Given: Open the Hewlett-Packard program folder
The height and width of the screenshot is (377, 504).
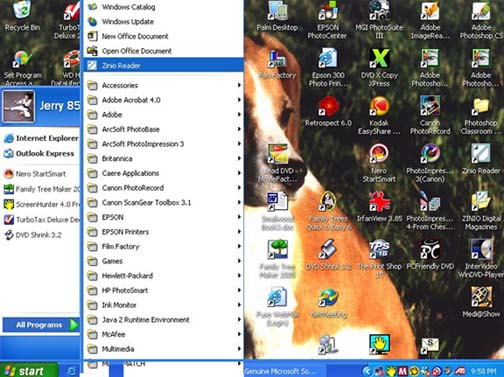Looking at the screenshot, I should coord(164,276).
